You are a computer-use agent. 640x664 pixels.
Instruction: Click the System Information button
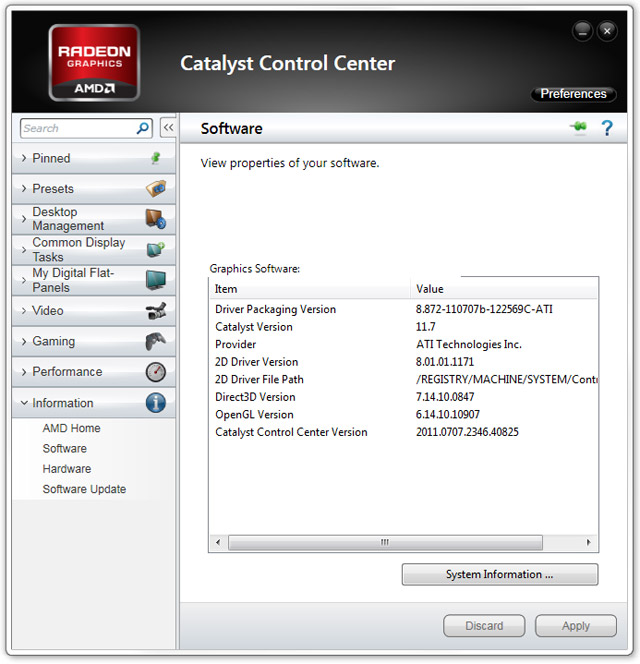500,574
